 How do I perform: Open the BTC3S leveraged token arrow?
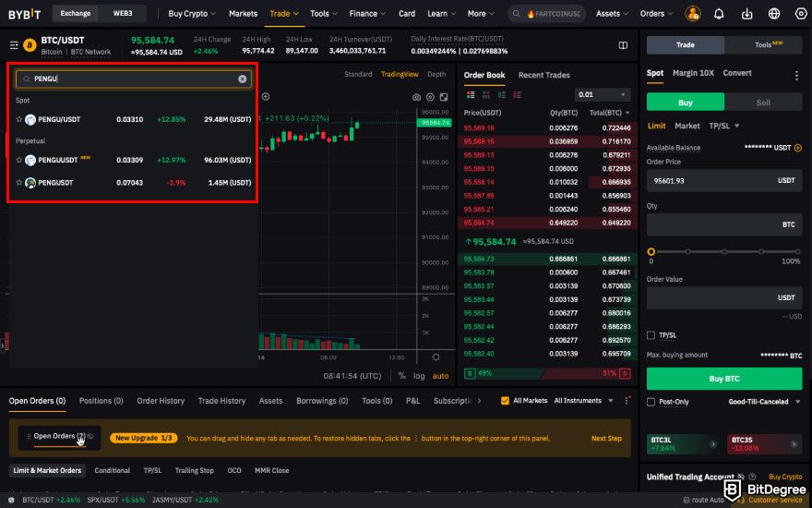(x=794, y=444)
